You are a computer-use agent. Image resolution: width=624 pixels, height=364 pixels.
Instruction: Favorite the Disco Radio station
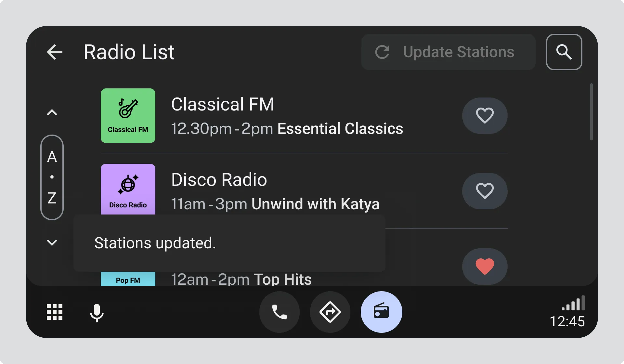(485, 191)
